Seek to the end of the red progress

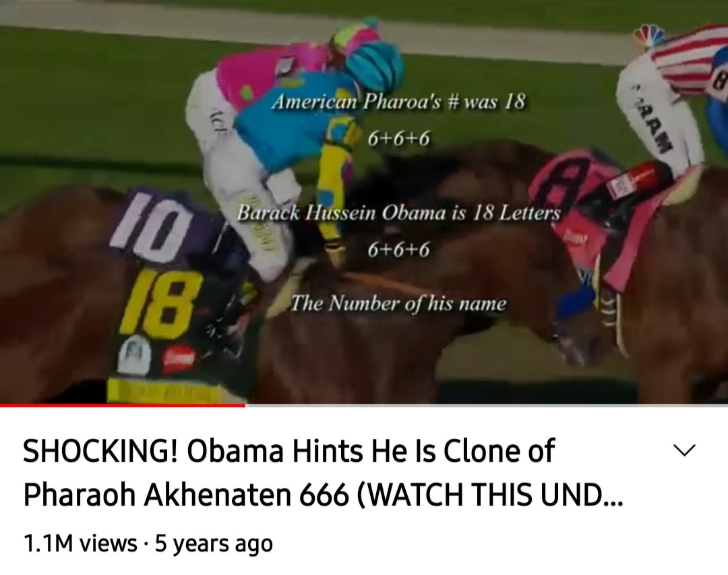[245, 405]
